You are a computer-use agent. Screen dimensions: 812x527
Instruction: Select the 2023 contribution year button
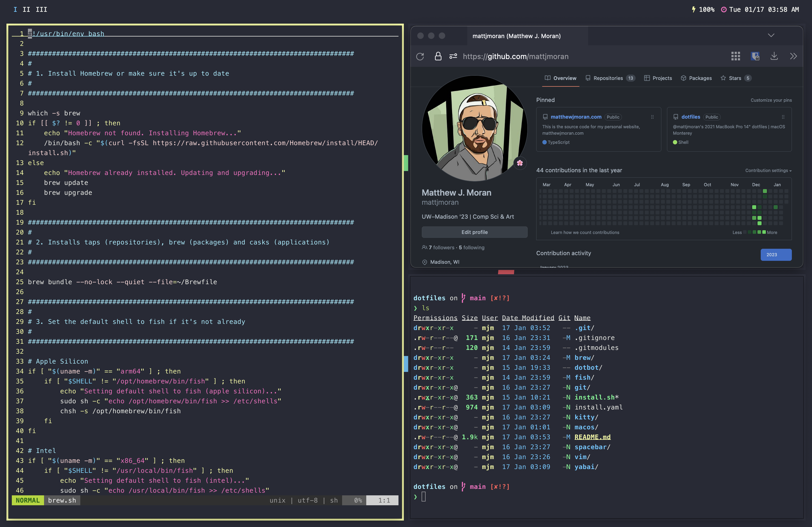coord(776,255)
